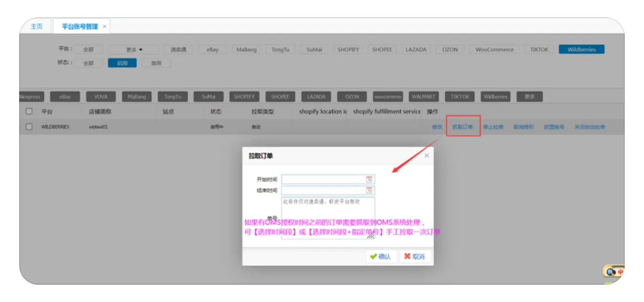This screenshot has width=644, height=302.
Task: Click the order number textarea resize handle
Action: [x=371, y=235]
